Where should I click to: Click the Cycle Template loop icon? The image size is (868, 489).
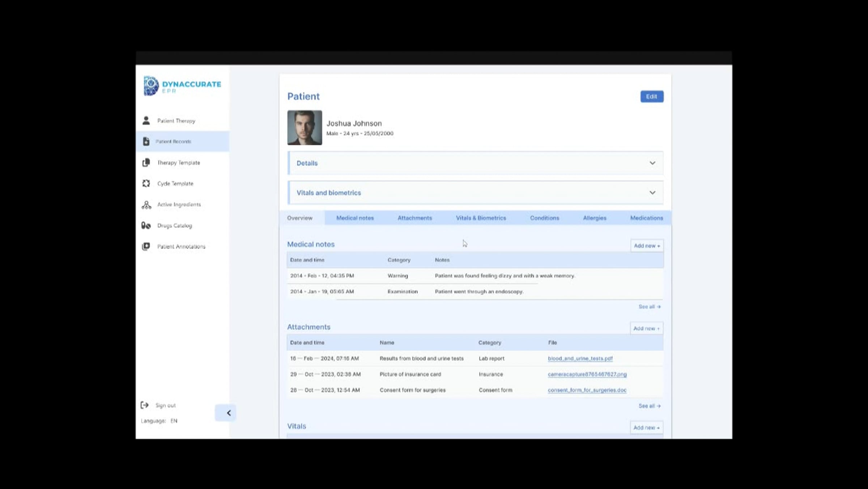146,184
